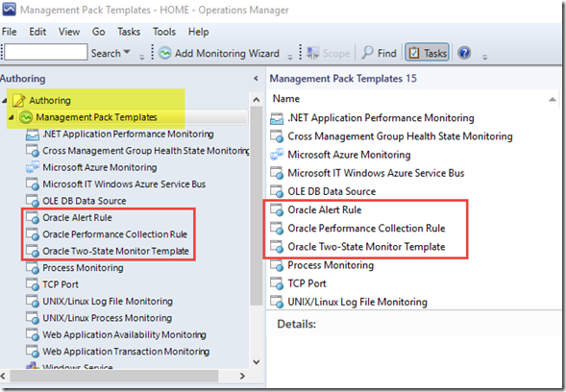Viewport: 566px width, 392px height.
Task: Click Management Pack Templates green icon
Action: coord(26,117)
